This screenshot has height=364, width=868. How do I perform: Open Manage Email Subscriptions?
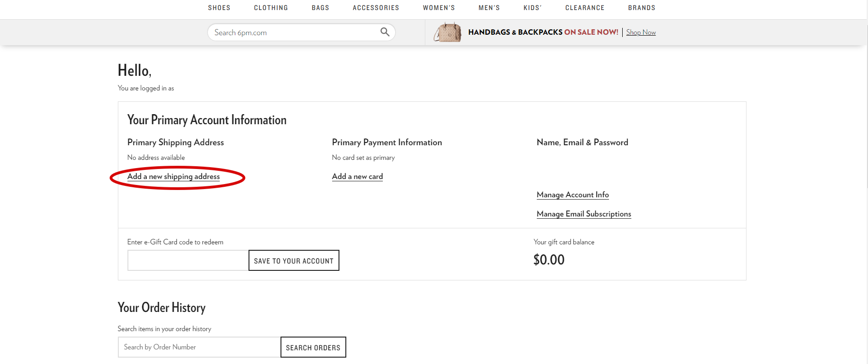(583, 214)
